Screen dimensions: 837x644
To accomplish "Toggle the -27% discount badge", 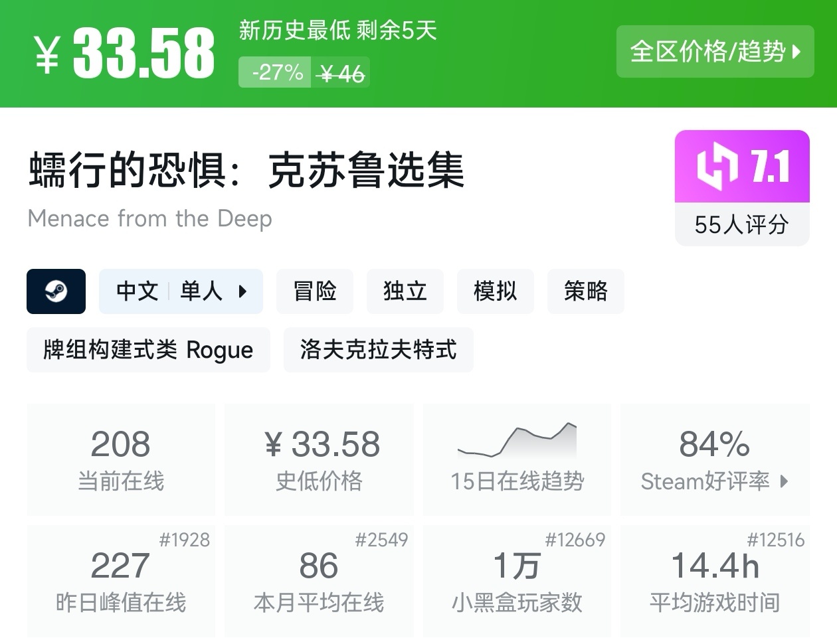I will tap(274, 74).
